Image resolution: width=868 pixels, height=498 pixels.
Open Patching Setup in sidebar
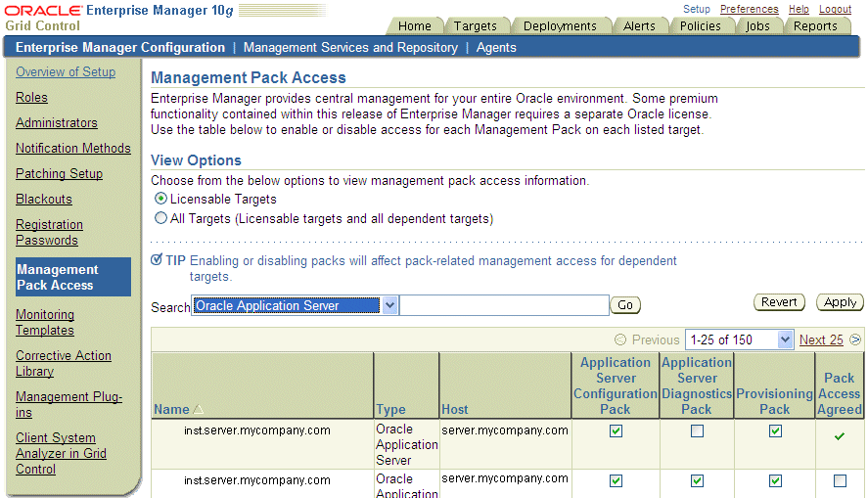coord(60,174)
